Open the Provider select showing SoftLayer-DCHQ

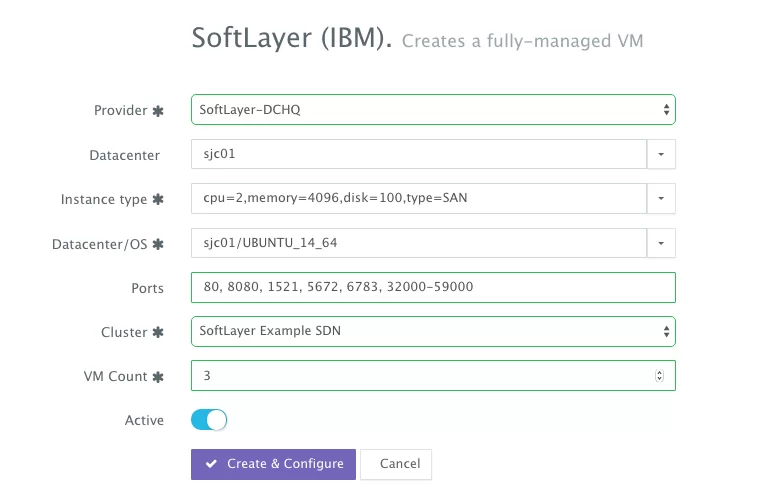433,110
